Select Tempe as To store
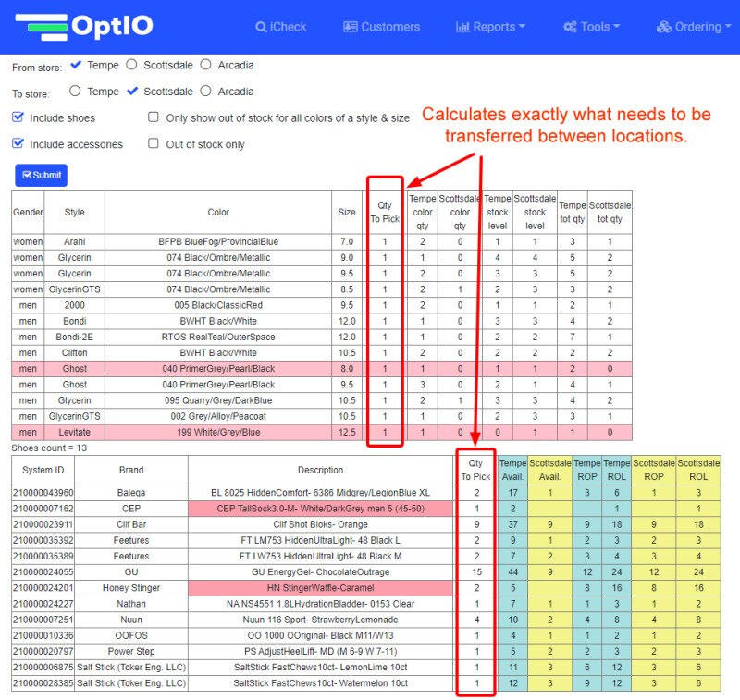The height and width of the screenshot is (700, 740). coord(76,92)
